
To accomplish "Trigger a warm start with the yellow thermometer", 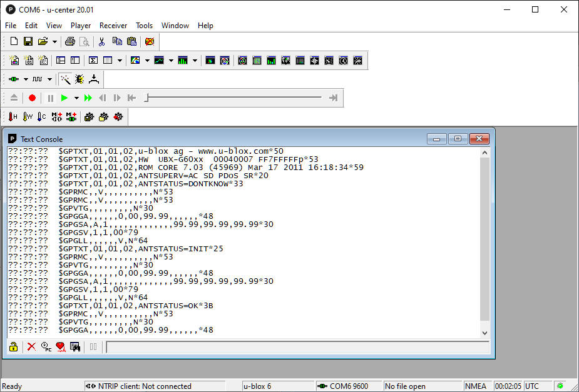I will click(28, 117).
